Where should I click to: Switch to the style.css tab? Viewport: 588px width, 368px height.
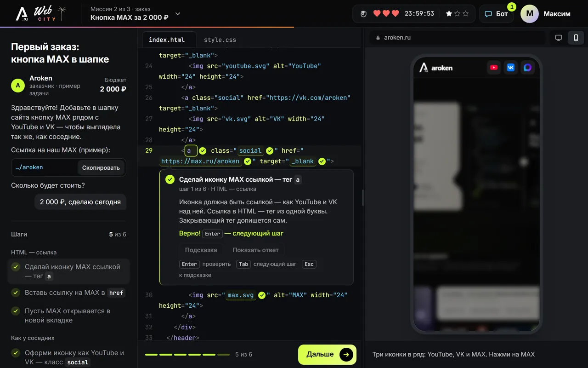(x=220, y=40)
